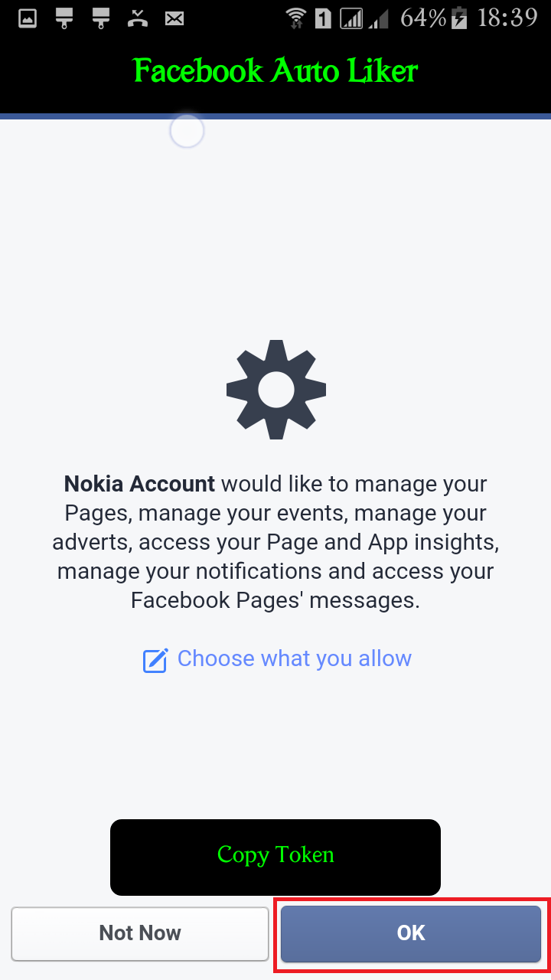
Task: Click the Nokia Account bold text
Action: tap(140, 483)
